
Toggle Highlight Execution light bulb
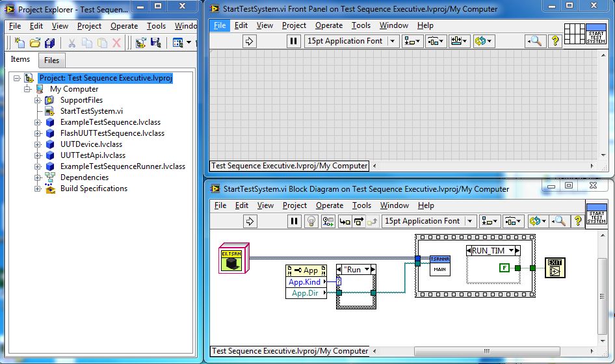(312, 221)
